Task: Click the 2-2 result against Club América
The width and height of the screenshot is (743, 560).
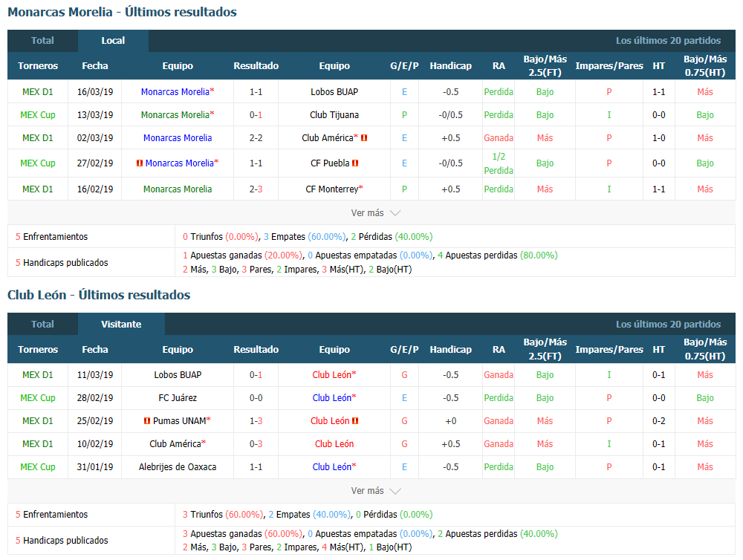Action: pyautogui.click(x=256, y=138)
